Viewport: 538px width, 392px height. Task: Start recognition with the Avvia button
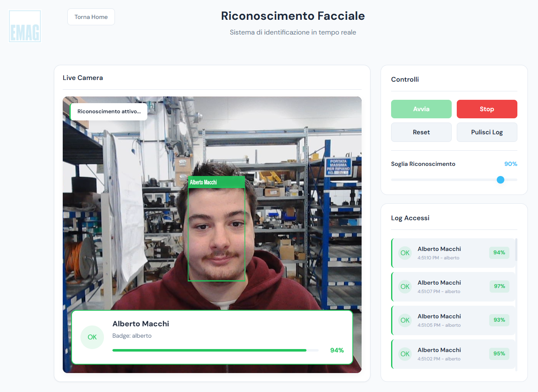[421, 109]
